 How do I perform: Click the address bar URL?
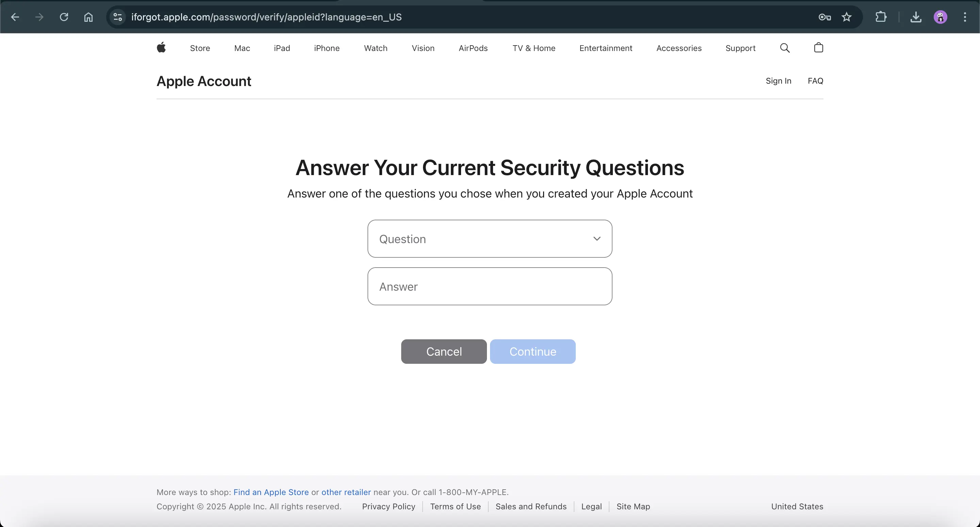click(266, 17)
